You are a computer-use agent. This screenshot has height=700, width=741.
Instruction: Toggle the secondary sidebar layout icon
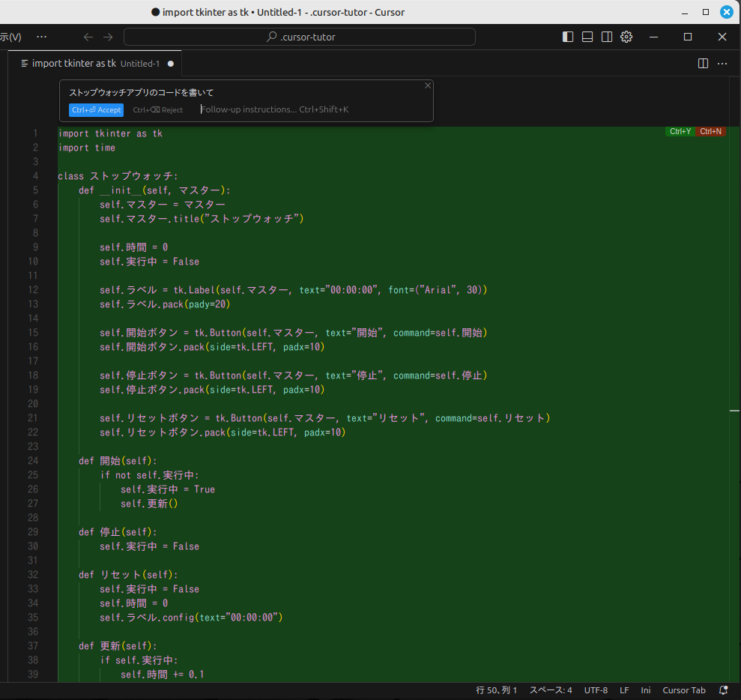click(607, 37)
